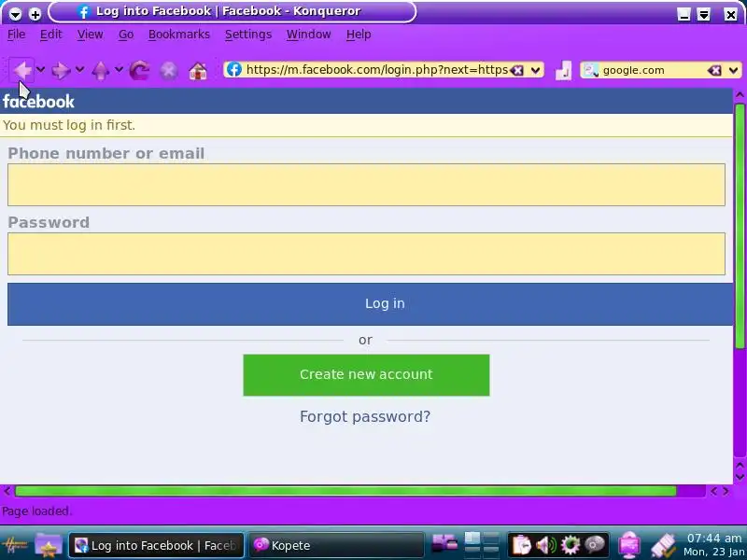Open the Help menu
Screen dimensions: 747x560
[359, 35]
